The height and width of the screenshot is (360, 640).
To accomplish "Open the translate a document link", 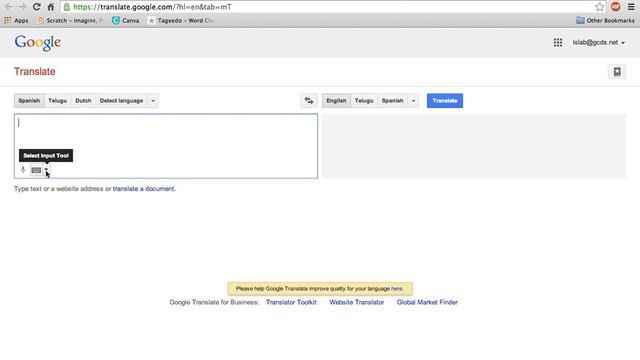I will coord(143,189).
